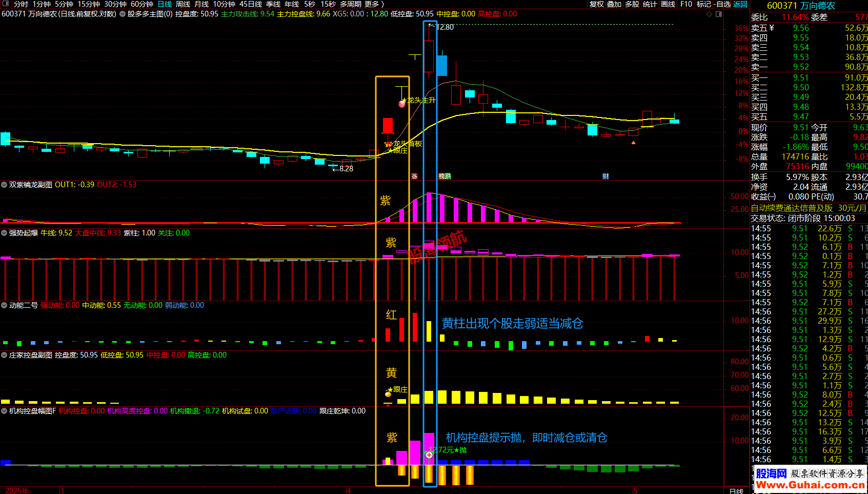Click the 自动续费通达信普及版 30元/月 ad link

click(809, 208)
